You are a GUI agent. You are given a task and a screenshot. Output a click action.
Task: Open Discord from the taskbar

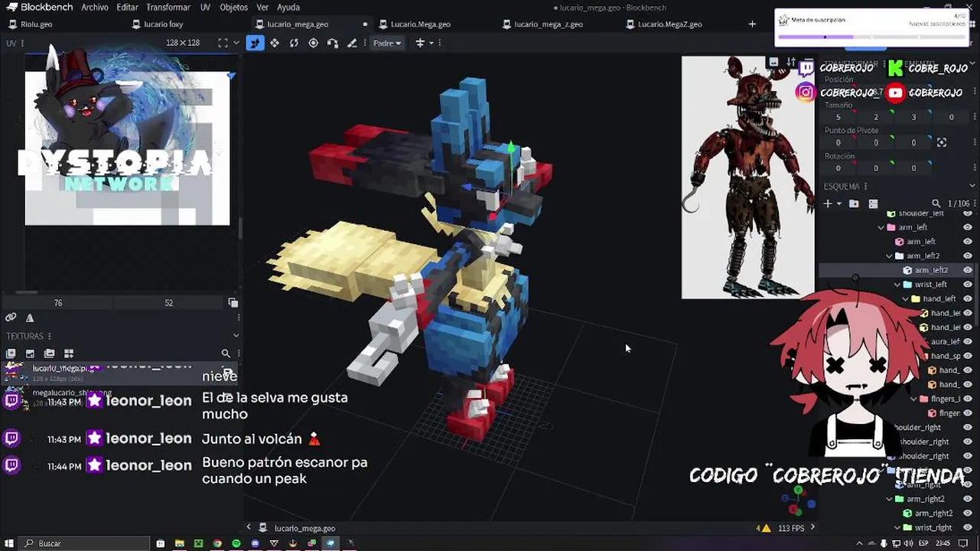(256, 543)
